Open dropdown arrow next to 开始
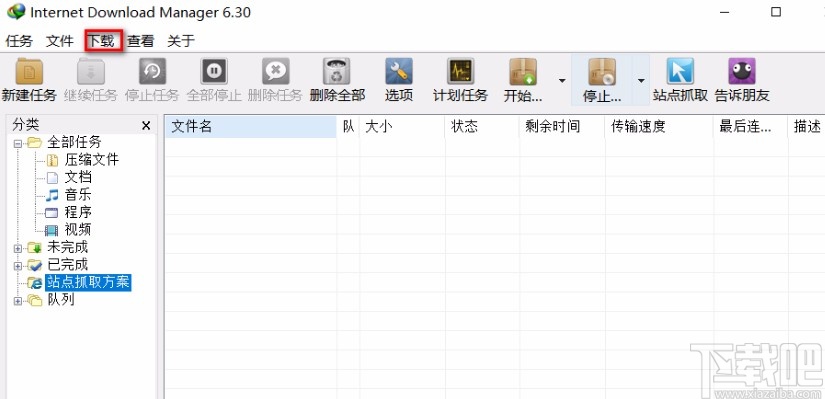825x399 pixels. pos(562,81)
